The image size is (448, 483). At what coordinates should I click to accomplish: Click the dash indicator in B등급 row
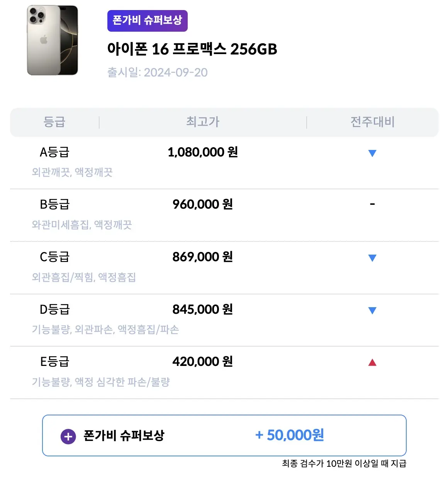(372, 204)
